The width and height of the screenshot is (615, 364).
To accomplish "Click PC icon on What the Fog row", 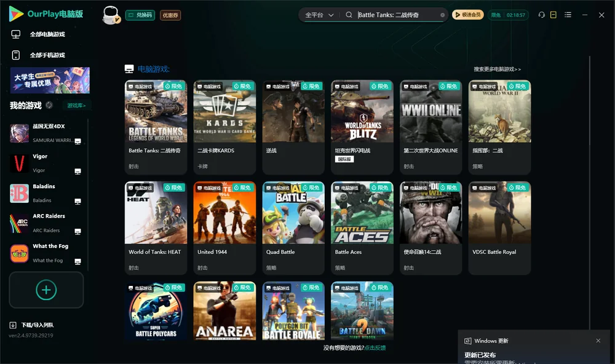I will (77, 262).
